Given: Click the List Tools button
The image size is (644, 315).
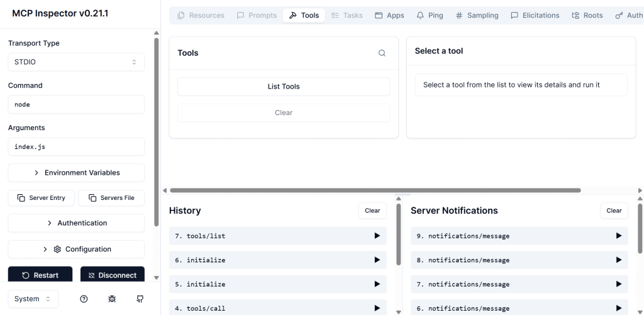Looking at the screenshot, I should pos(284,87).
